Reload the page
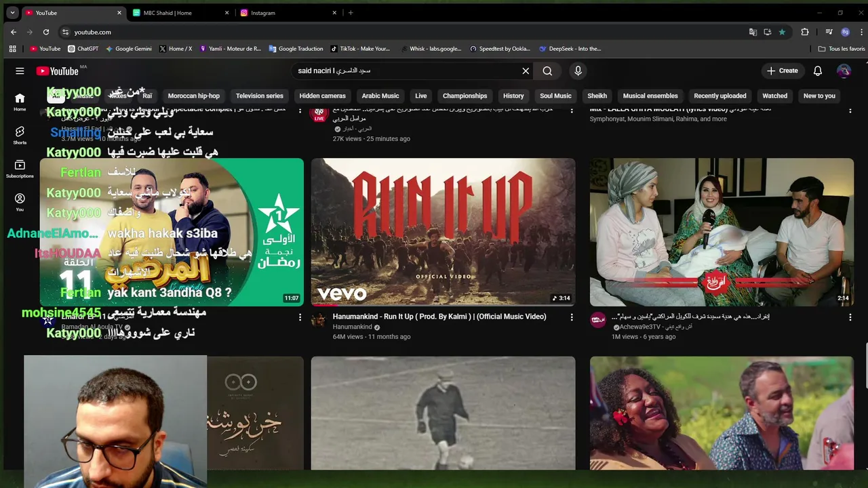The width and height of the screenshot is (868, 488). click(46, 32)
